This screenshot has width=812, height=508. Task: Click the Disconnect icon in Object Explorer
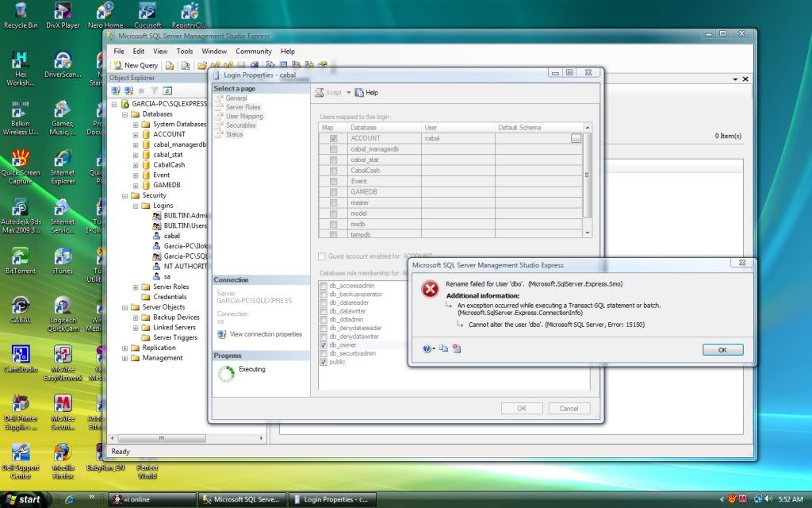pos(128,90)
